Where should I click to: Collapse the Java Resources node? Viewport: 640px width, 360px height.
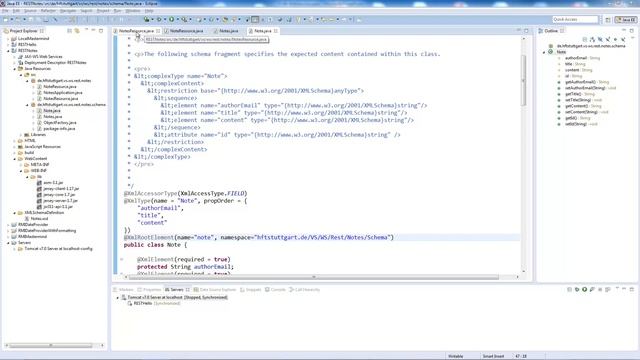[15, 69]
